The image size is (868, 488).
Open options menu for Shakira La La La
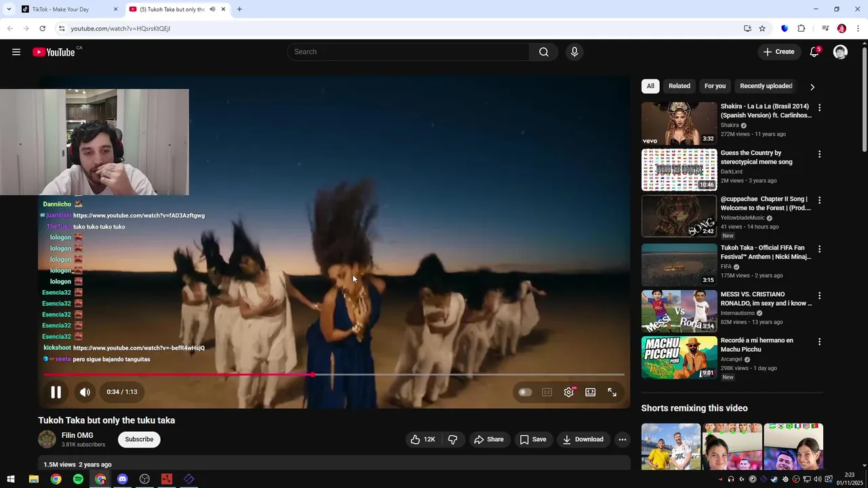pos(819,108)
